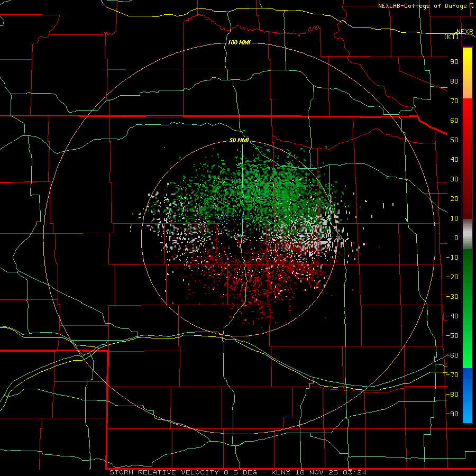The height and width of the screenshot is (476, 476).
Task: Click the positive 30 knot scale label
Action: 454,179
